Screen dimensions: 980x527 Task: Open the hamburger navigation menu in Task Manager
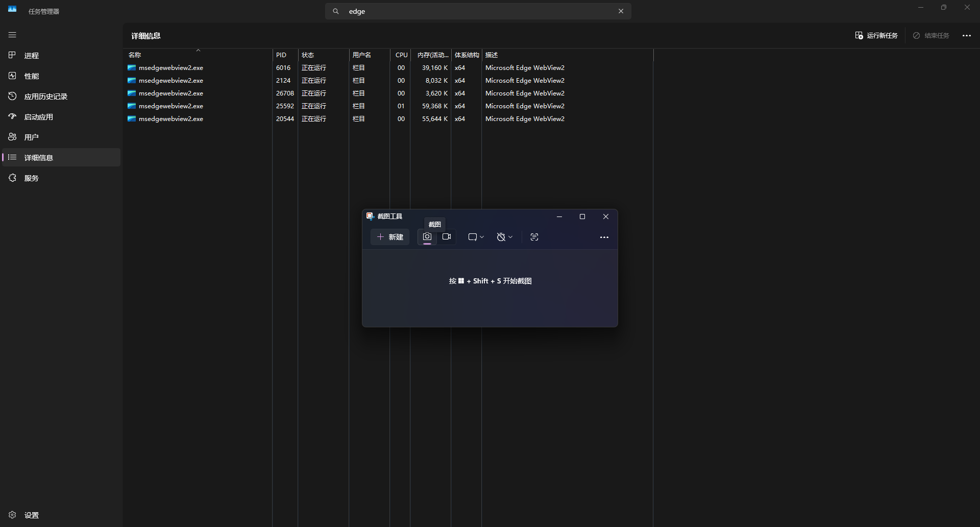tap(12, 35)
